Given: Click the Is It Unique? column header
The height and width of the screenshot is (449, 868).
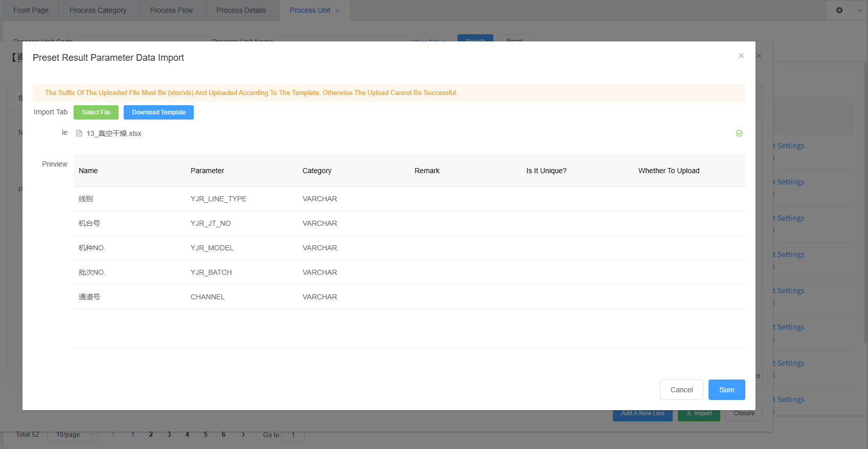Looking at the screenshot, I should point(546,171).
